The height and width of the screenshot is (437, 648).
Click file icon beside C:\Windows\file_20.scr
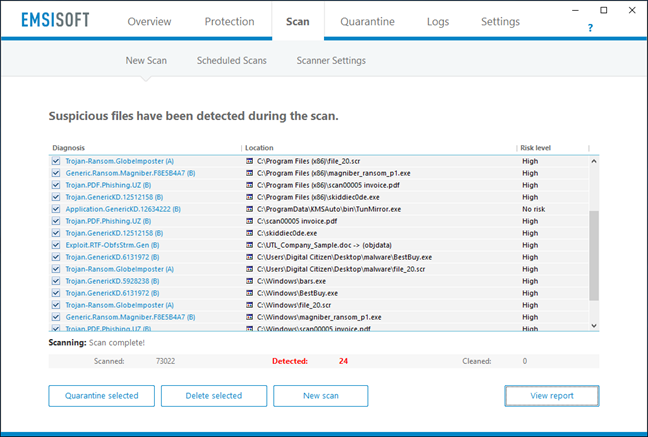pos(250,305)
